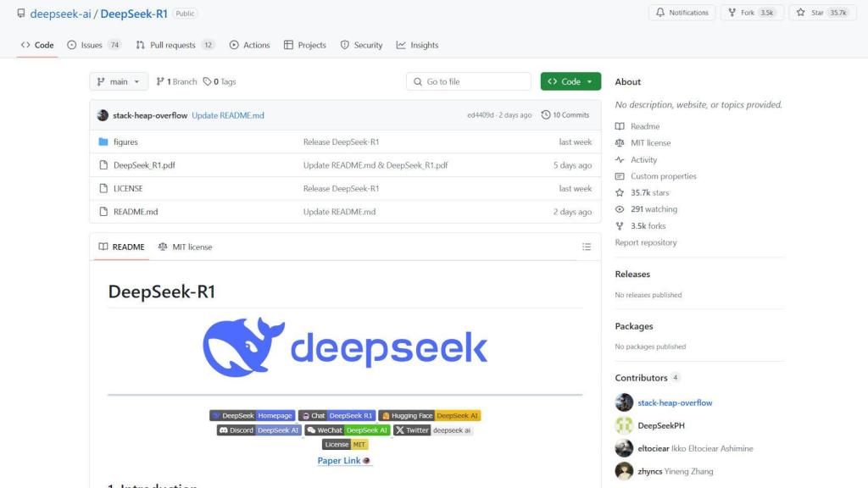Image resolution: width=868 pixels, height=488 pixels.
Task: Open the figures folder
Action: coord(126,141)
